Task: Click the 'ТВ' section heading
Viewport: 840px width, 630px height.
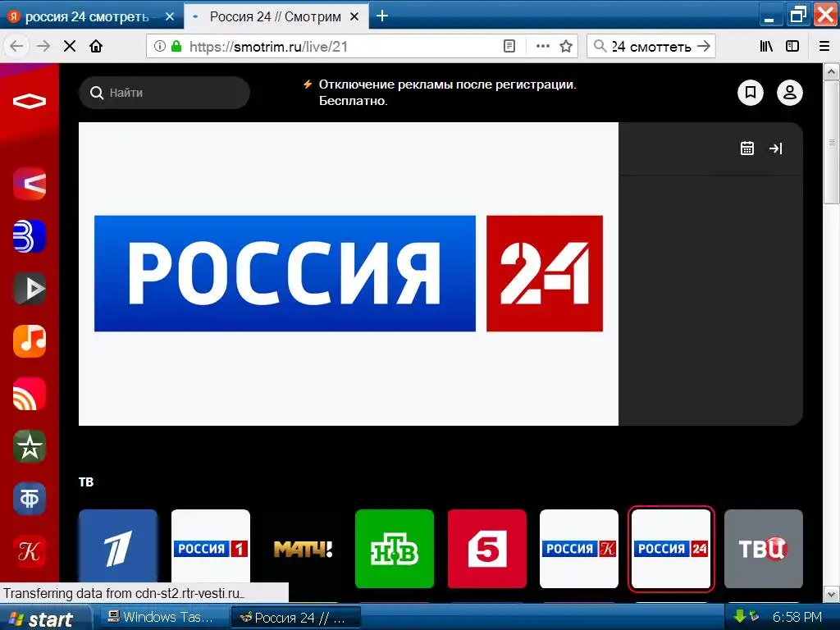Action: tap(86, 482)
